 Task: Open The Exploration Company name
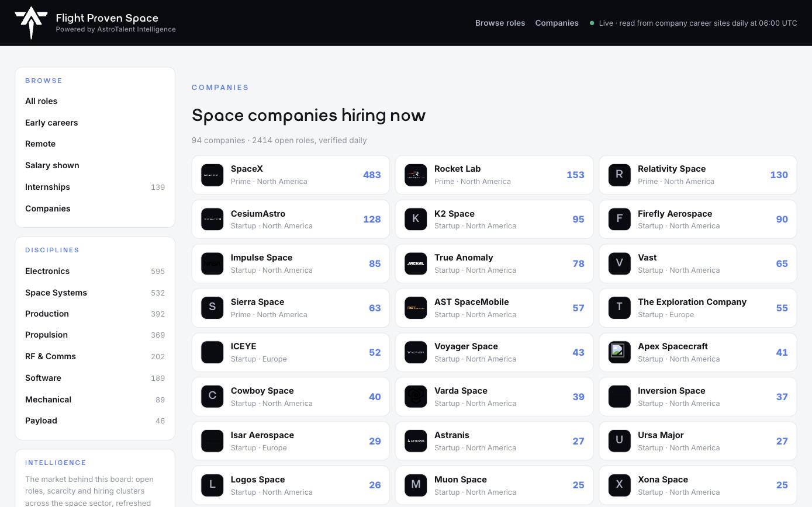(692, 302)
